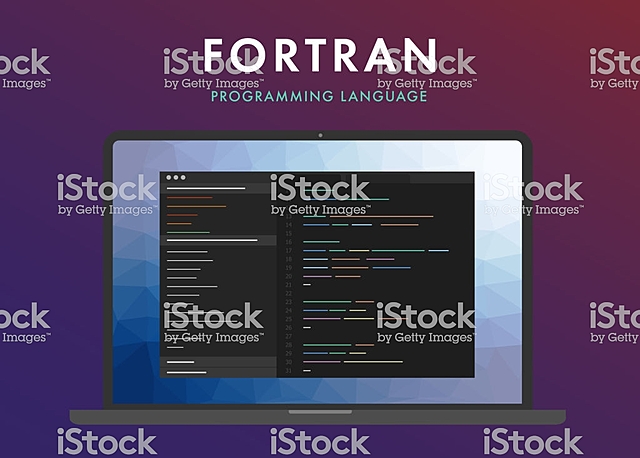Click line number 26 in the gutter
The height and width of the screenshot is (458, 640).
(x=289, y=328)
